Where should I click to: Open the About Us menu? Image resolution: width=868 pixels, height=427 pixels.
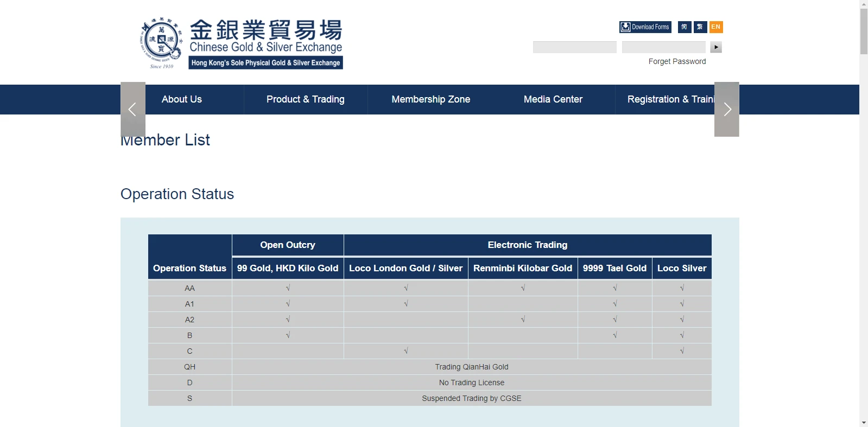coord(182,99)
